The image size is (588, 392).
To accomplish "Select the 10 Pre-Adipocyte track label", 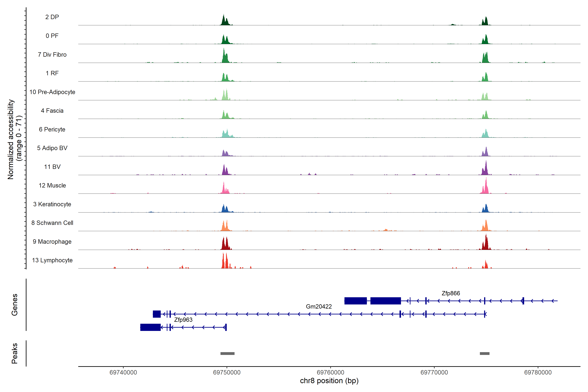I will 52,92.
